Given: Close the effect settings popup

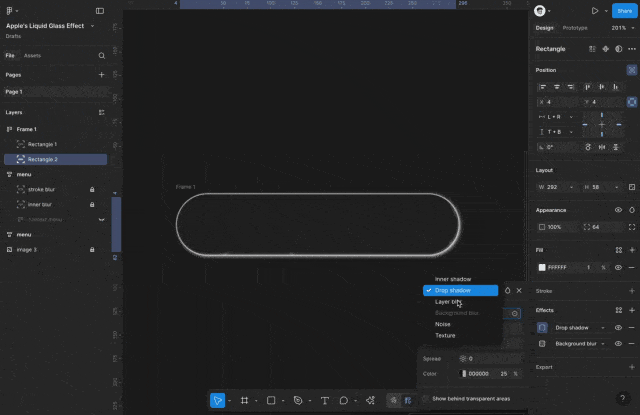Looking at the screenshot, I should pos(519,291).
